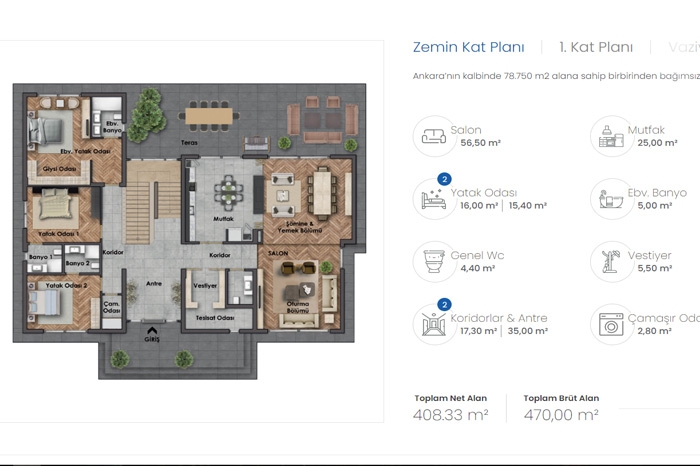Click the blue 2 badge on Yatak Odası

pos(444,179)
